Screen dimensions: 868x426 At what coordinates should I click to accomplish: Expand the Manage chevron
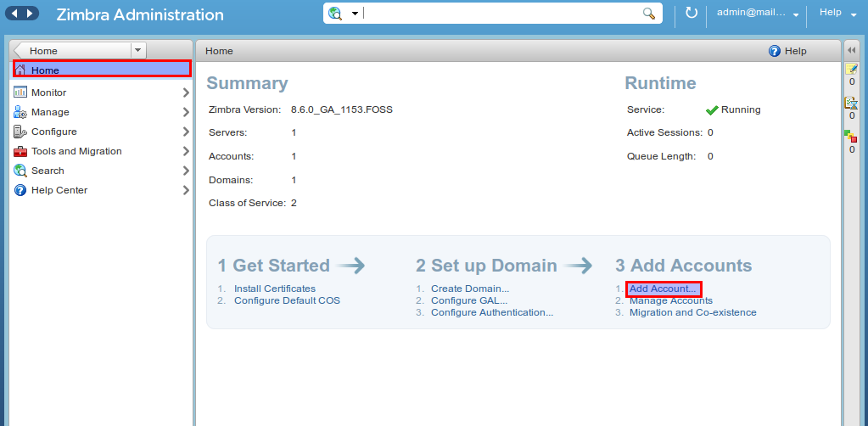point(186,112)
